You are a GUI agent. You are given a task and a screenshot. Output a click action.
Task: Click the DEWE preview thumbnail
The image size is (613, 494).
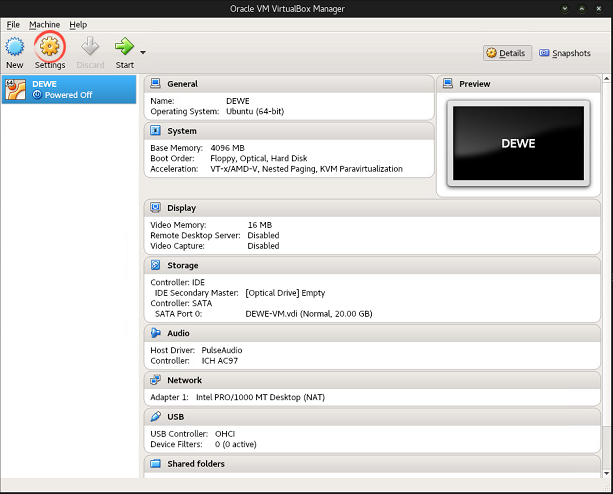pyautogui.click(x=518, y=143)
